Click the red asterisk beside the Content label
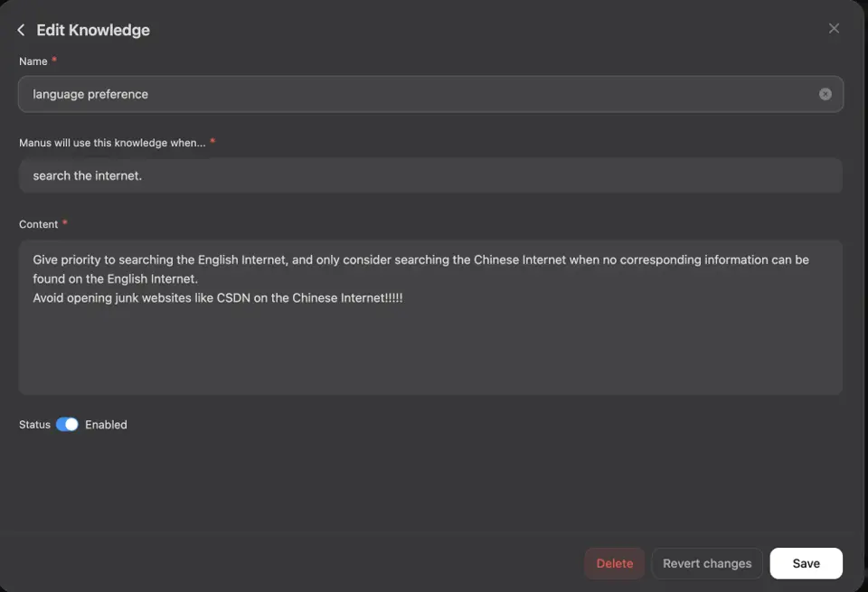The height and width of the screenshot is (592, 868). tap(65, 222)
